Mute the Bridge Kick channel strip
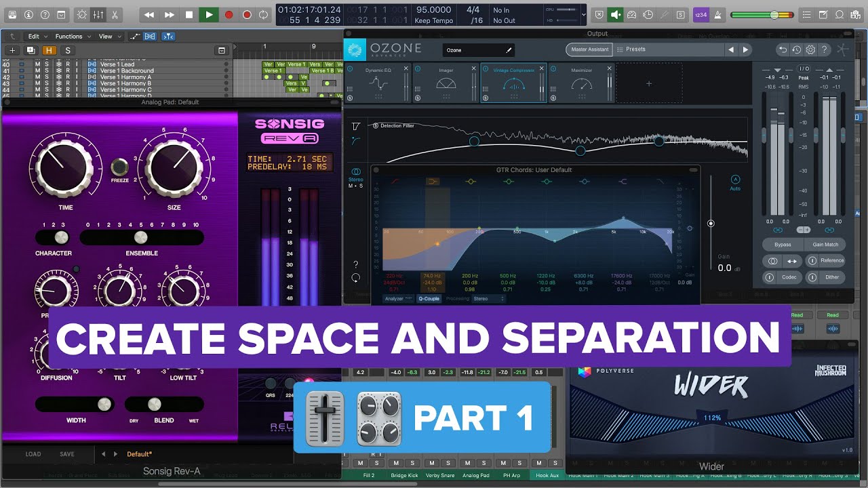 click(x=395, y=462)
